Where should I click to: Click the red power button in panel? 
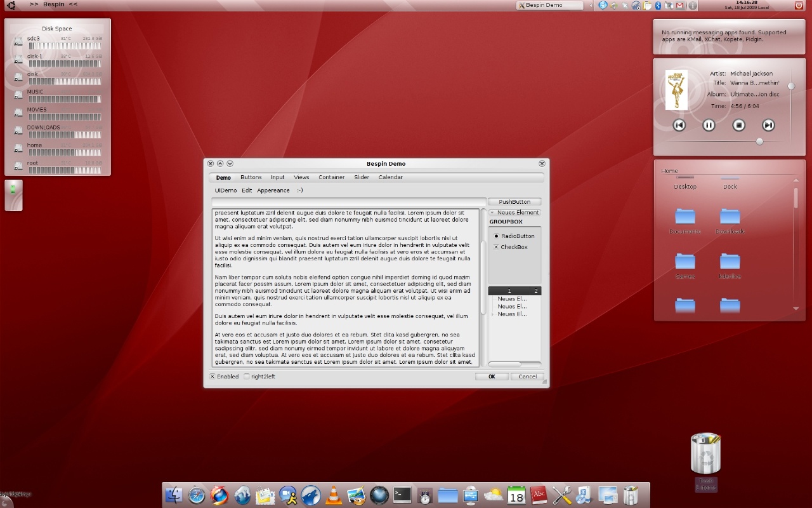(799, 5)
